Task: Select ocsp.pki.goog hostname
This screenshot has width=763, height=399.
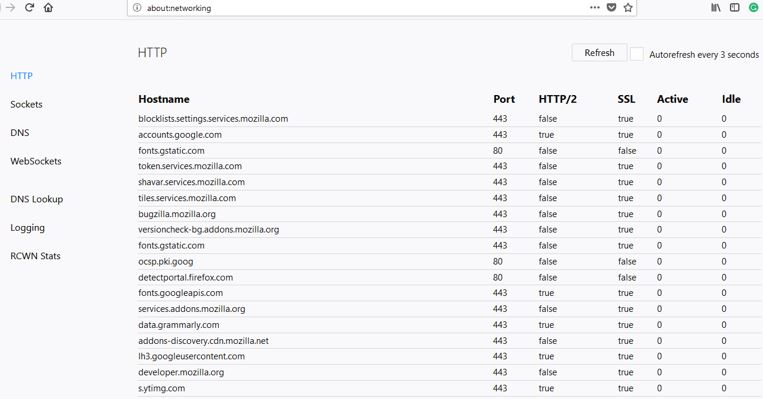Action: point(165,262)
